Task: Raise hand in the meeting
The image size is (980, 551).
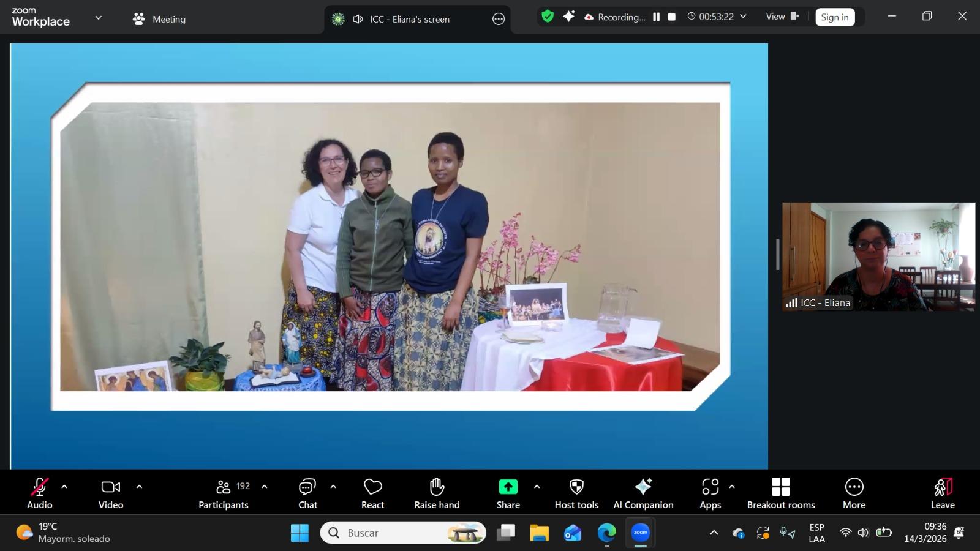Action: click(437, 493)
